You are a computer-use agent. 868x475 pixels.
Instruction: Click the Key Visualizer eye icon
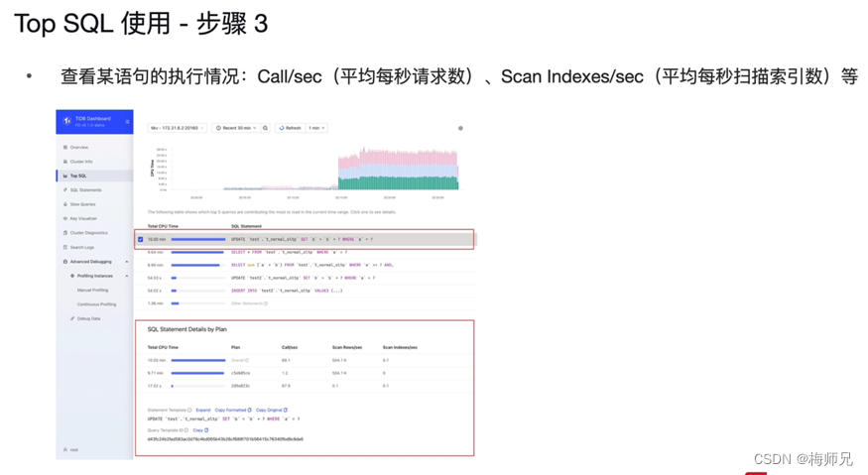click(x=65, y=219)
